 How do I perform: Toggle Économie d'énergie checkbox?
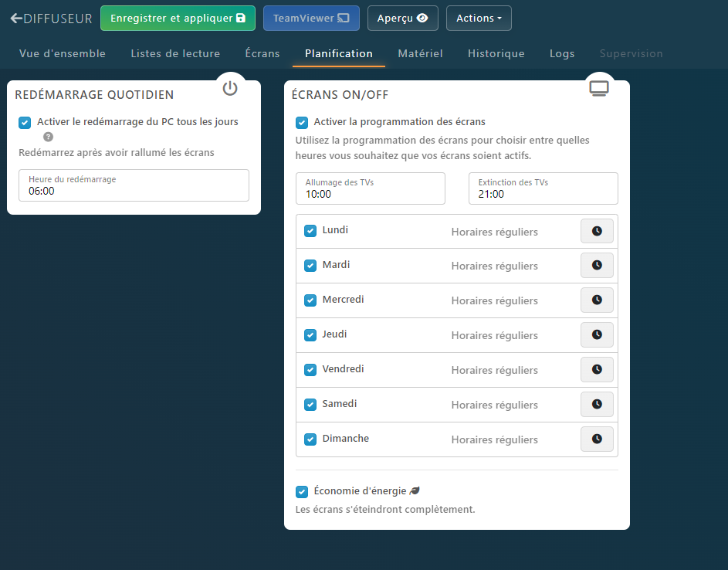point(302,492)
